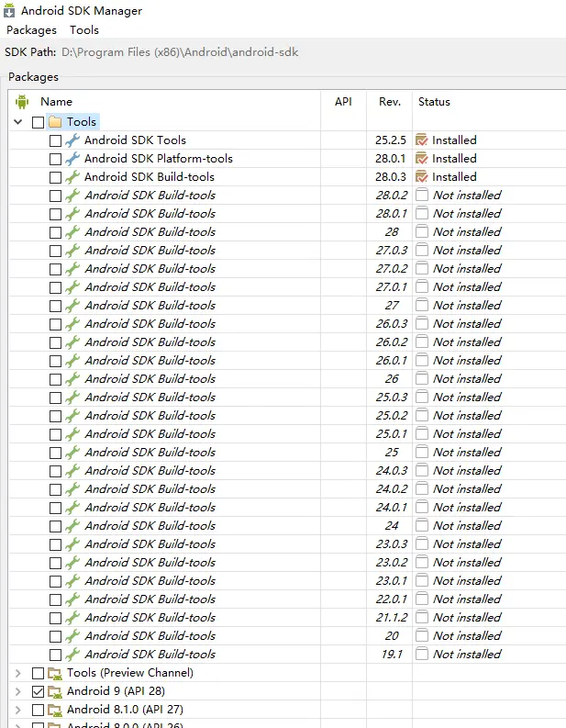Click wrench icon of Build-tools 27.0.2

tap(72, 268)
